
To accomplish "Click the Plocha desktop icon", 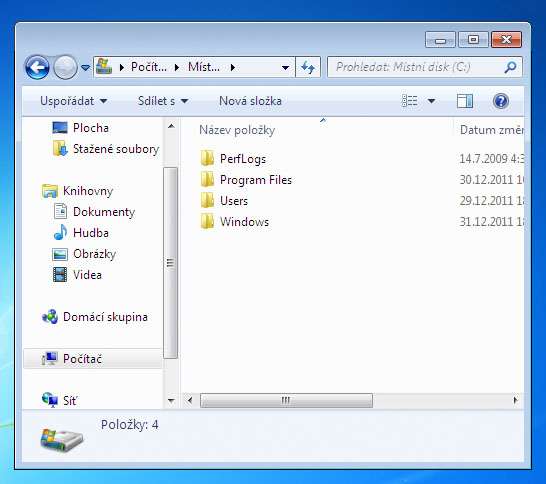I will (60, 127).
